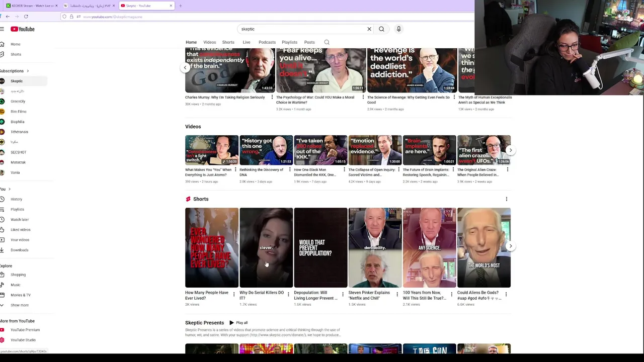Open options for How Many People short
Image resolution: width=644 pixels, height=362 pixels.
[x=233, y=294]
